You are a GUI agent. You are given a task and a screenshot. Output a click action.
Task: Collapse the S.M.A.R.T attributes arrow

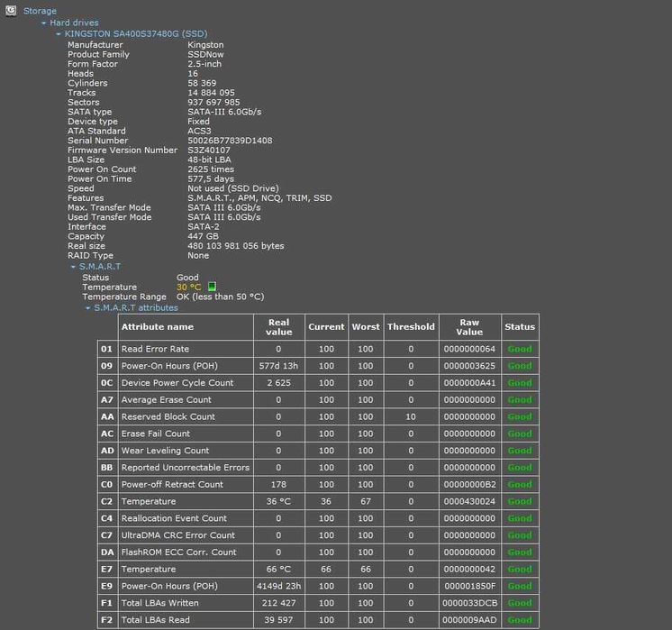click(88, 308)
